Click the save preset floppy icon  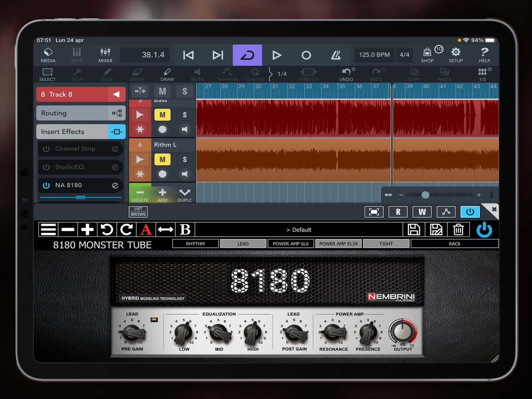coord(414,230)
